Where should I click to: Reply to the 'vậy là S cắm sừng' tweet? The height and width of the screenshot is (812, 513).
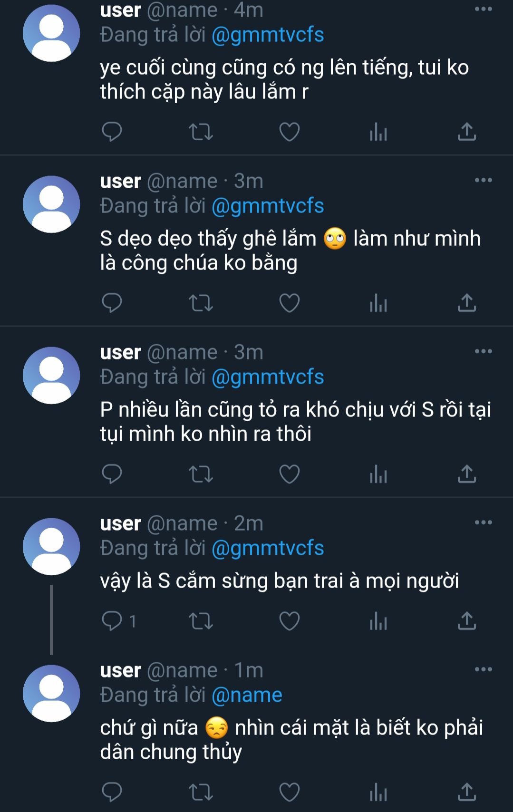pos(112,621)
